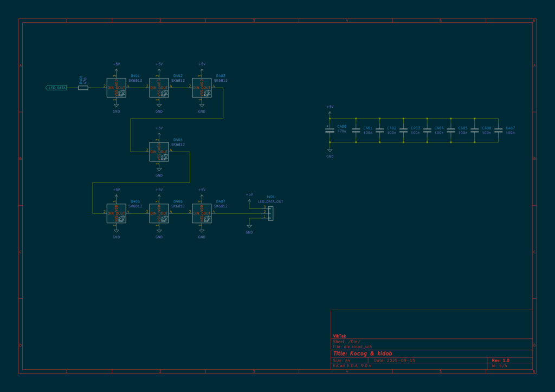Select the LED_DATA hierarchical label

click(x=57, y=87)
